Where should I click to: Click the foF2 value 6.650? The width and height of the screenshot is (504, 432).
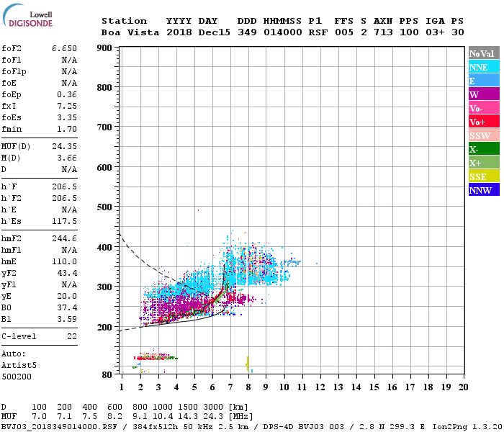pos(64,48)
